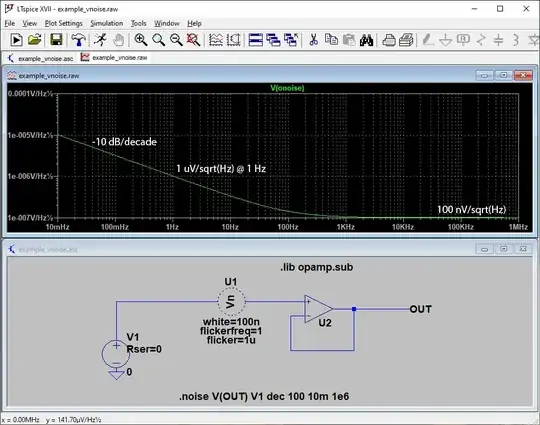Click the V(onoise) trace label

(x=287, y=88)
